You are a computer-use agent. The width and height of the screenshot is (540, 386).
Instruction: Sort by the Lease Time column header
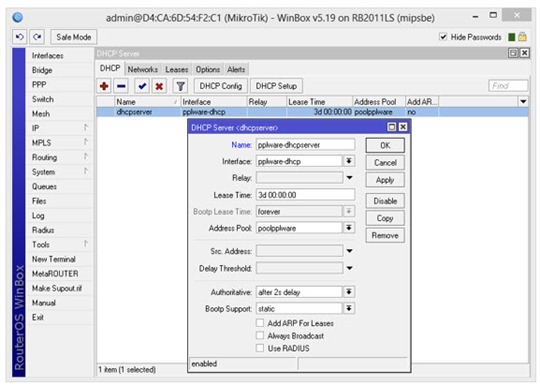coord(319,102)
